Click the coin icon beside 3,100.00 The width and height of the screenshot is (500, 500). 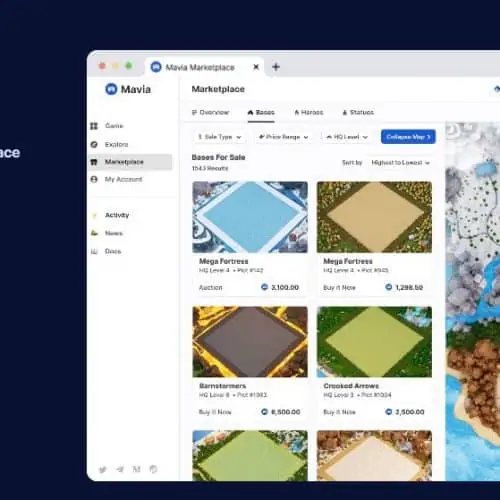click(264, 287)
